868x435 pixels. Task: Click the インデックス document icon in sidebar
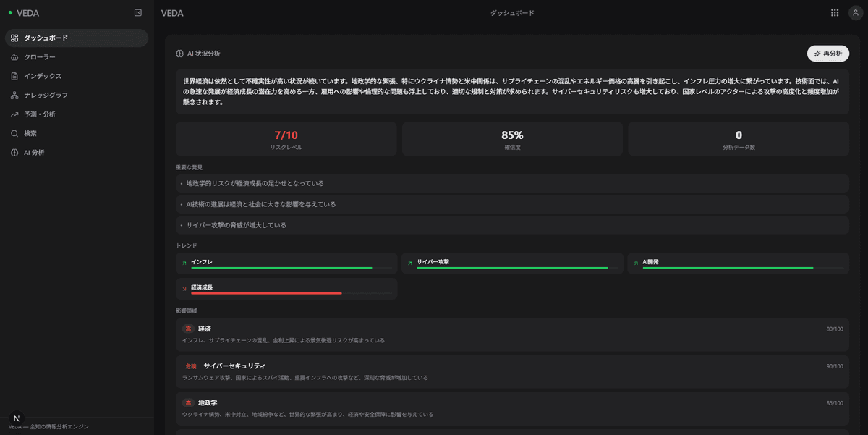point(14,76)
